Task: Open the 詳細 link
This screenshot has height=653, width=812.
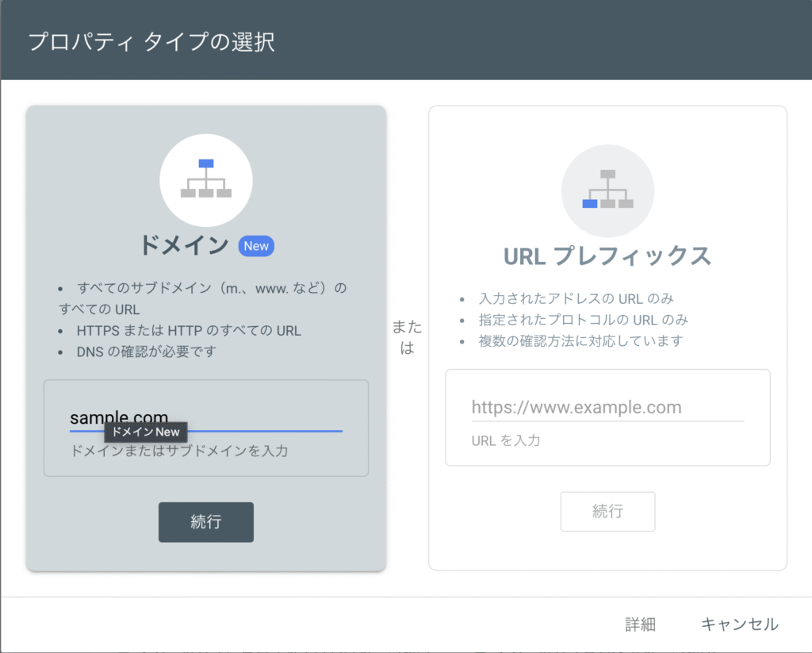Action: (x=640, y=624)
